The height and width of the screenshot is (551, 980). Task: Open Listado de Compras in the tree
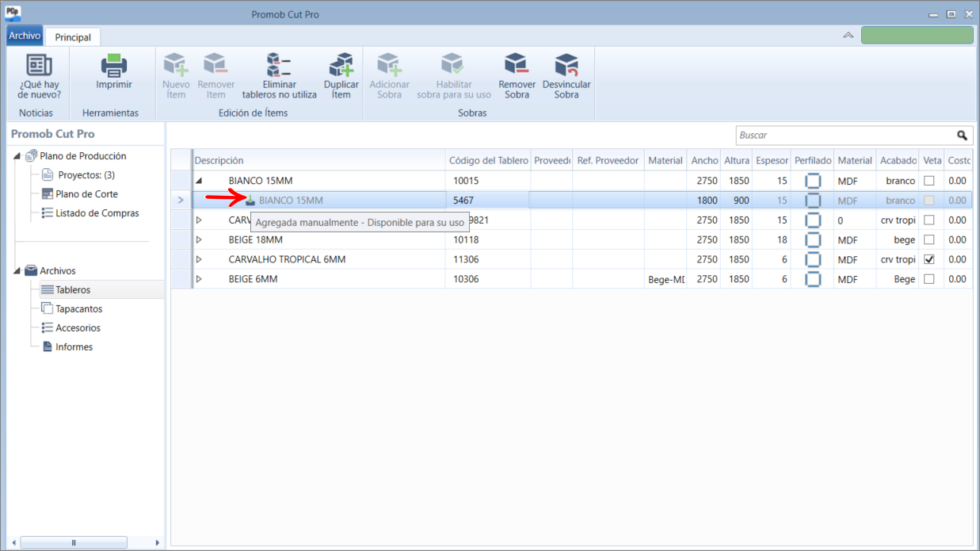click(97, 213)
